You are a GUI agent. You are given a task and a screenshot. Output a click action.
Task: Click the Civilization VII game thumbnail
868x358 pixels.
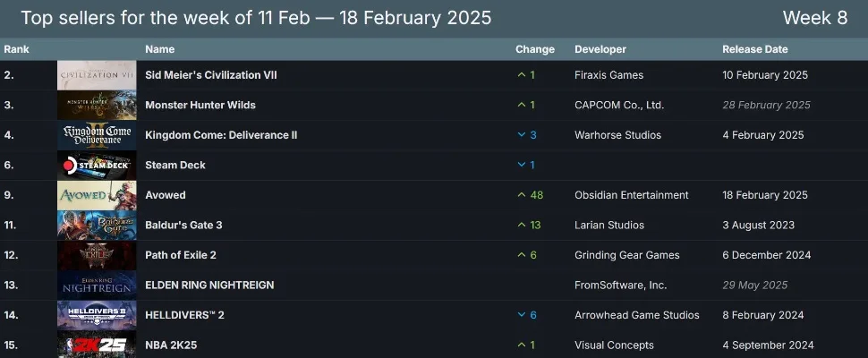(97, 75)
